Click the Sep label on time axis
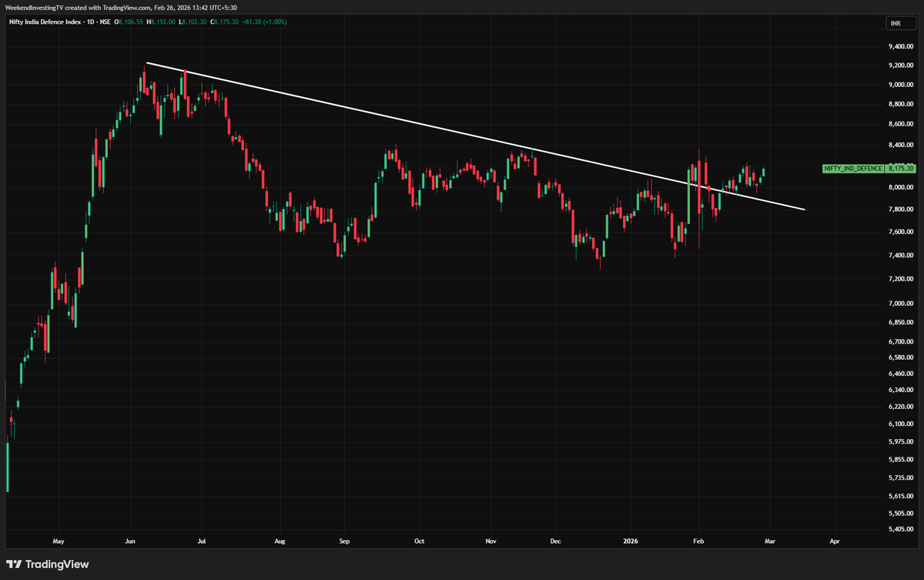 tap(344, 541)
